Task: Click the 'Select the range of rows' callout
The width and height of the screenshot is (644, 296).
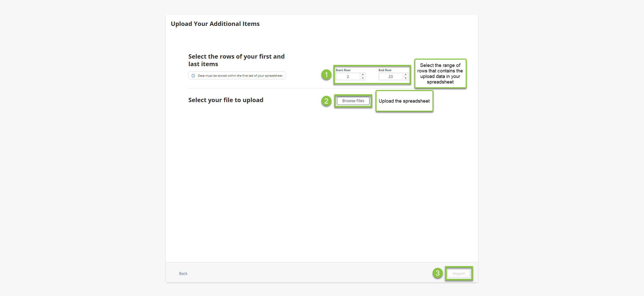Action: pos(440,73)
